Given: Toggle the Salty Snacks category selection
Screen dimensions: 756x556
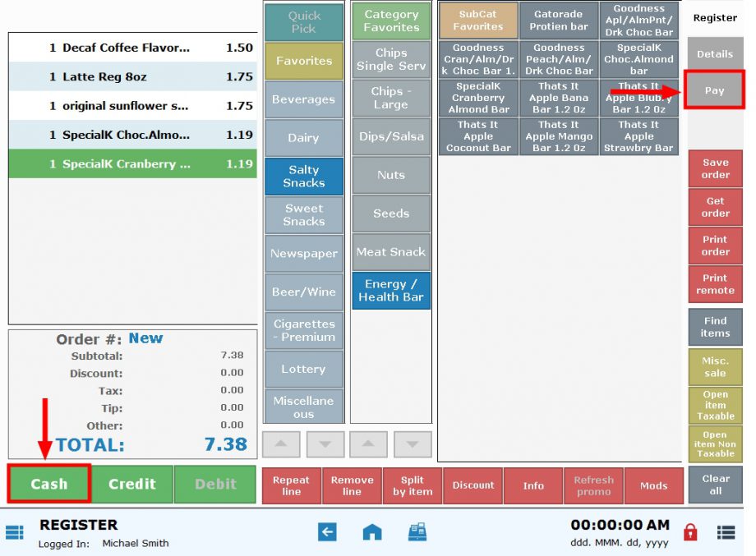Looking at the screenshot, I should coord(303,176).
